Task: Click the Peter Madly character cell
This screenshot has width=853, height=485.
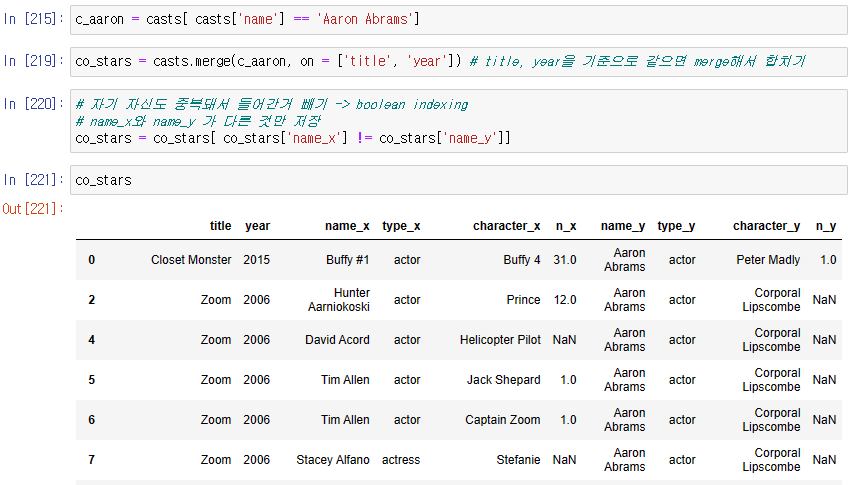Action: click(x=768, y=260)
